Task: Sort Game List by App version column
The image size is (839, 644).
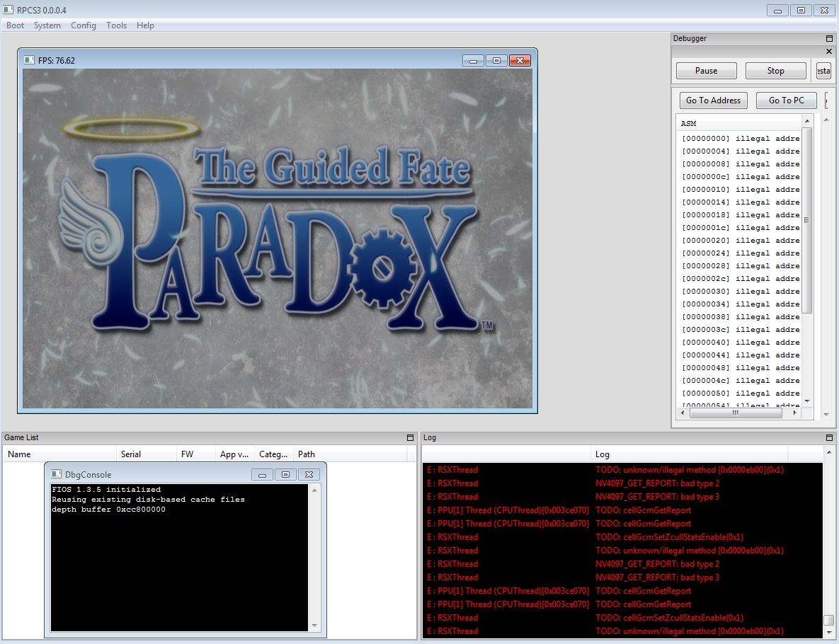Action: [235, 454]
